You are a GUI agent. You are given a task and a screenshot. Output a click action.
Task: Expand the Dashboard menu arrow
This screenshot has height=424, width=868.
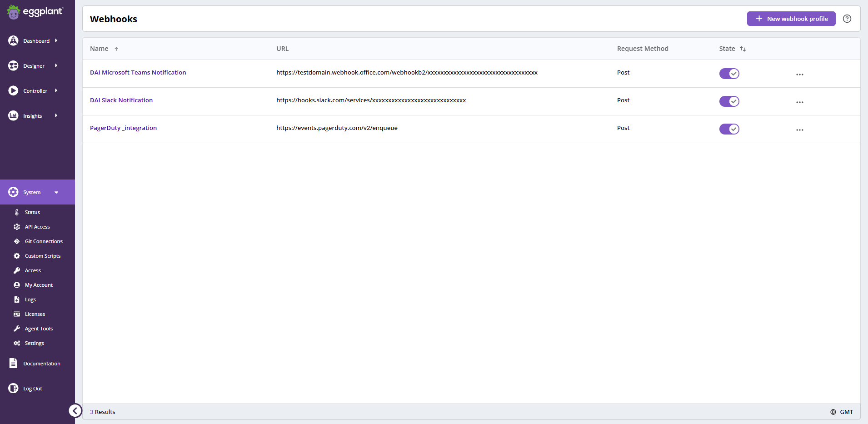point(56,40)
